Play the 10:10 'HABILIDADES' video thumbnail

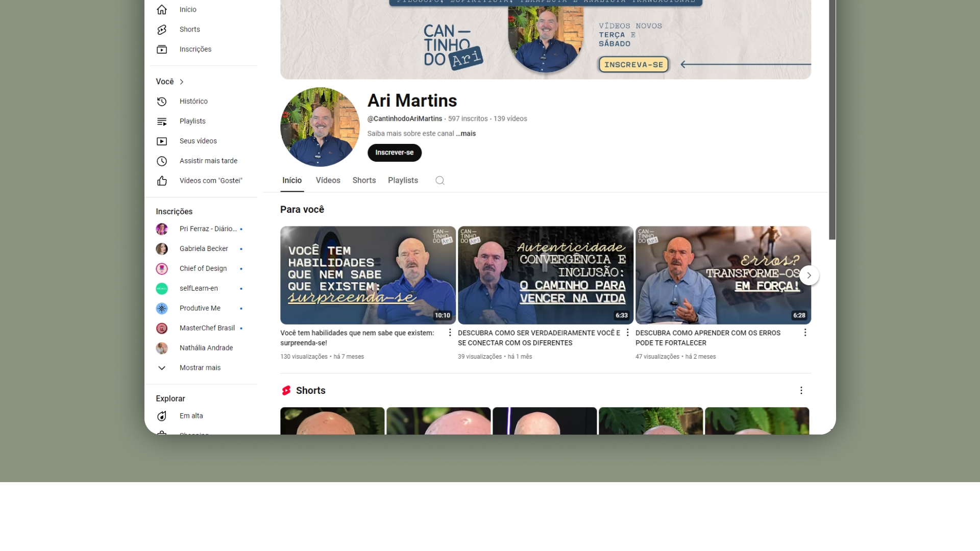tap(368, 275)
